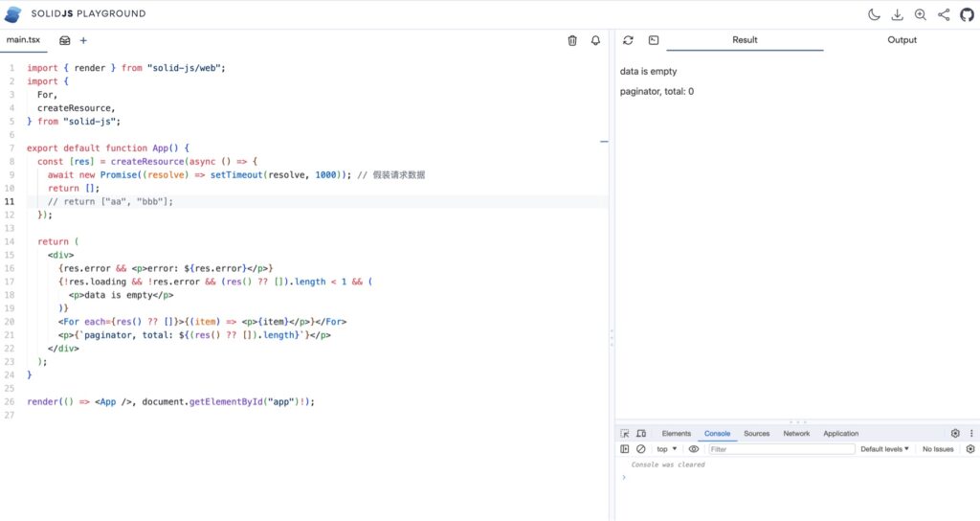Open the Default levels dropdown
Viewport: 980px width, 521px height.
click(884, 449)
